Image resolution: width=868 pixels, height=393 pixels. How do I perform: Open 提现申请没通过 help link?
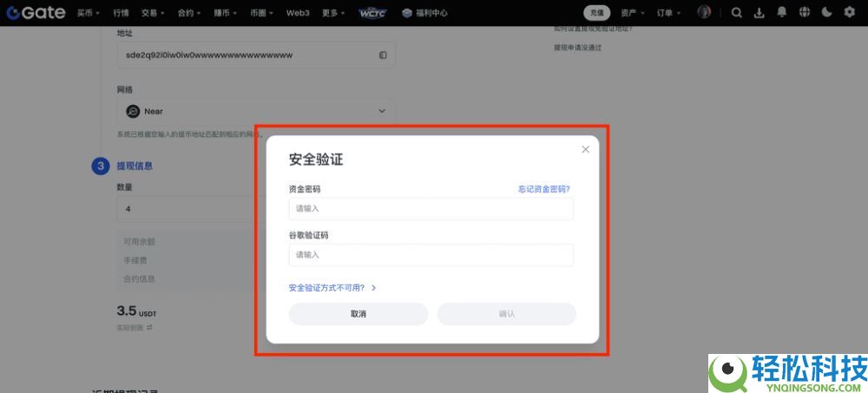(x=577, y=48)
